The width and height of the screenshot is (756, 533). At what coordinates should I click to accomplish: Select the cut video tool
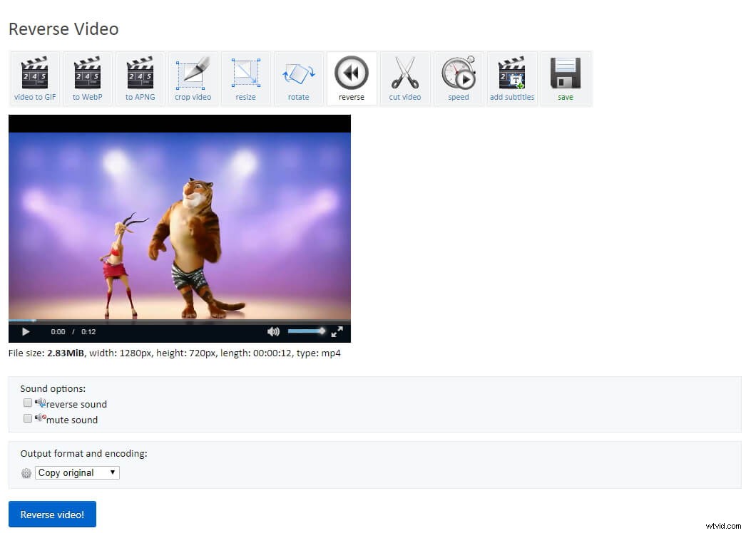point(405,77)
